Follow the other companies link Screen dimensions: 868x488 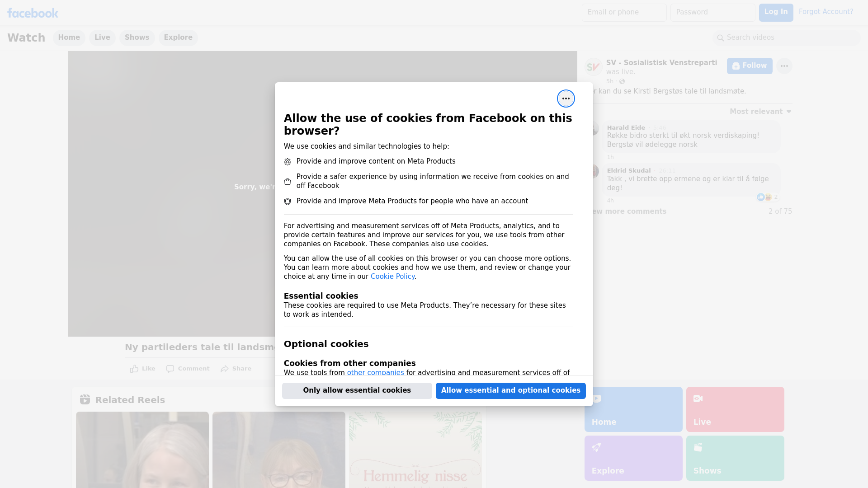(375, 372)
